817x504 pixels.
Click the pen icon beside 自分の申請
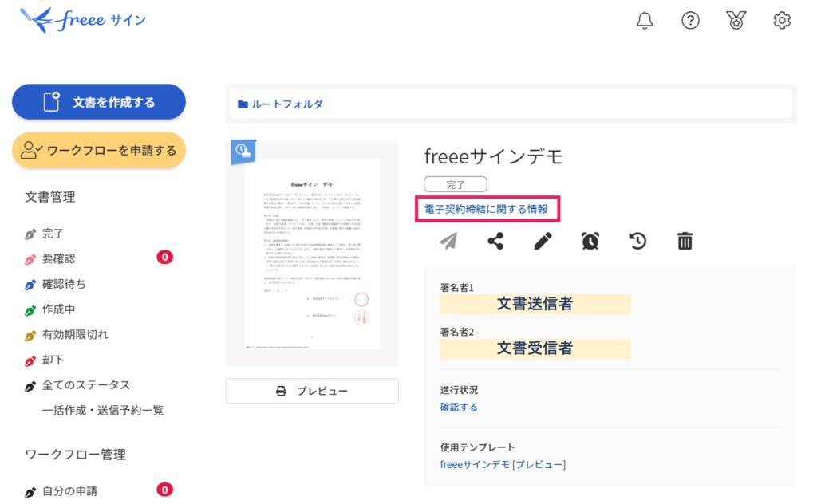30,492
